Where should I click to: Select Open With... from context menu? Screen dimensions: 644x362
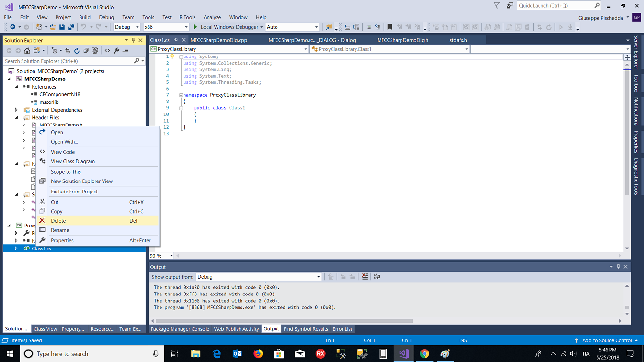[x=97, y=142]
